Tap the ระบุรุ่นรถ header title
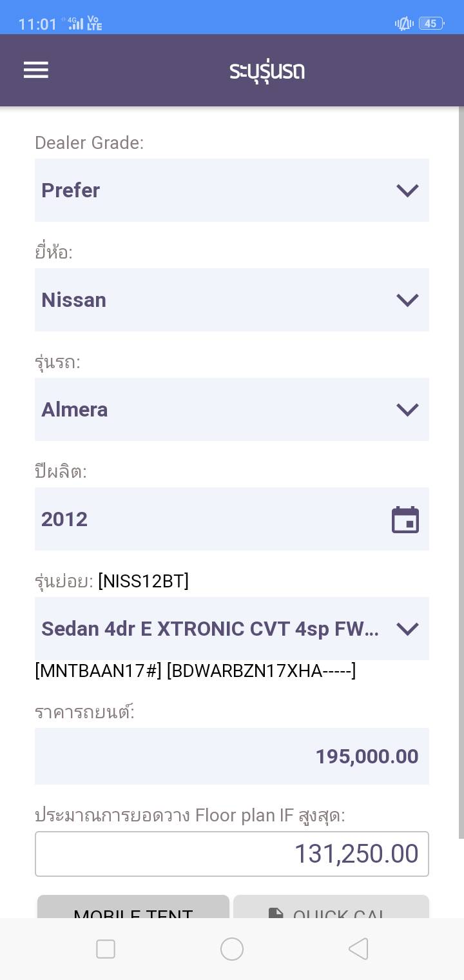464x980 pixels. coord(267,70)
